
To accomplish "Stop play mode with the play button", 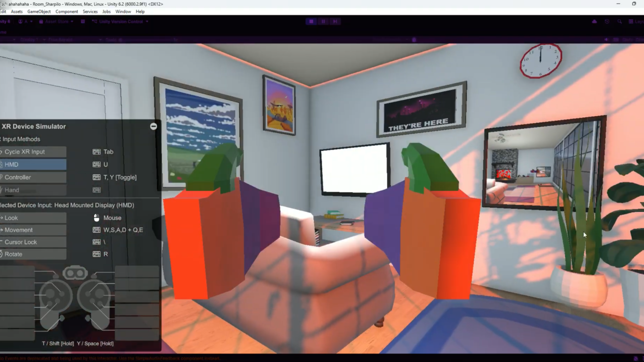I will (311, 21).
